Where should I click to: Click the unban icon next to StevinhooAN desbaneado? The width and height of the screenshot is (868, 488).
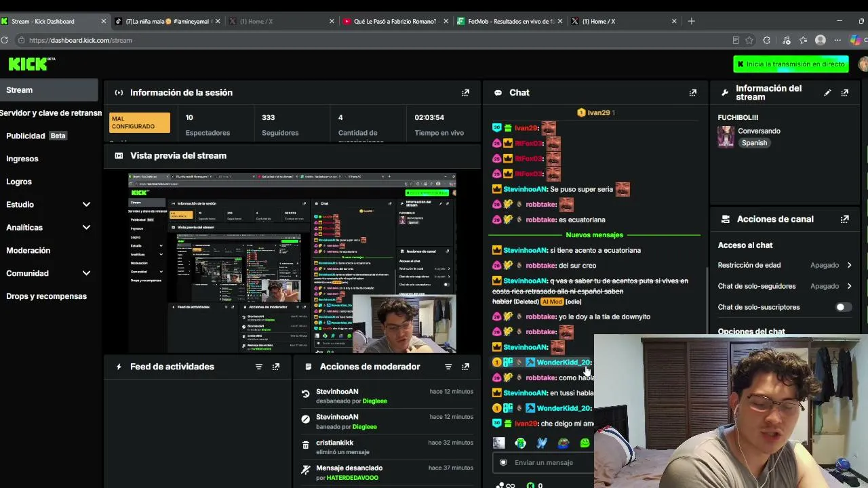pos(305,394)
